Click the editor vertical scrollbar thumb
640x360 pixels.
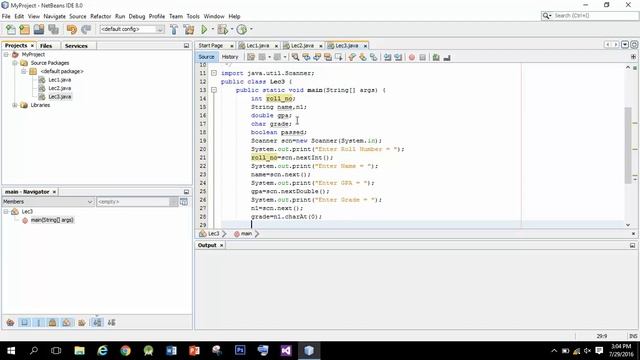628,145
